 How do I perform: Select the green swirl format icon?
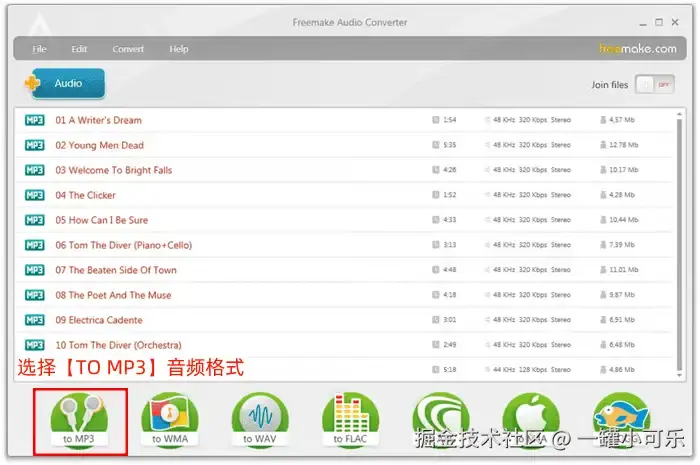click(441, 420)
